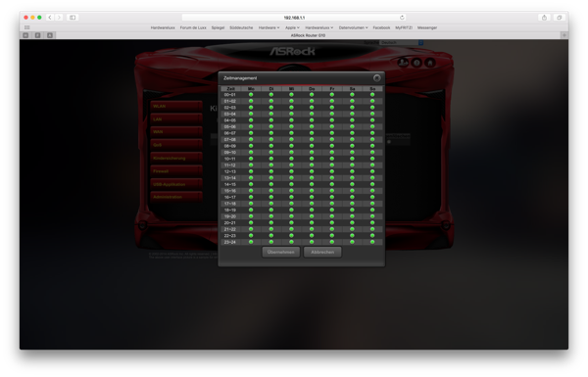This screenshot has height=377, width=588.
Task: Open the Süddeutsche bookmark
Action: 241,27
